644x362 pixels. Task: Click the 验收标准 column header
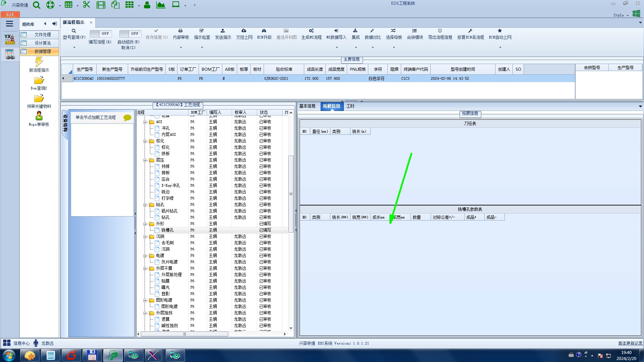click(284, 69)
